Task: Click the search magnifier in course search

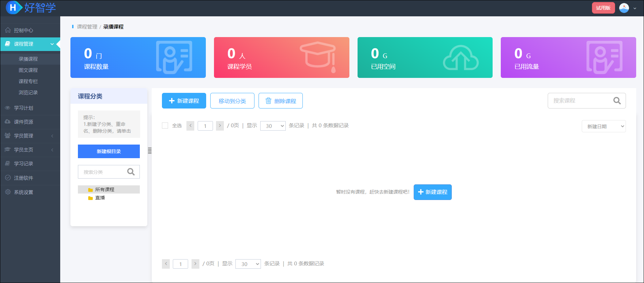Action: (617, 101)
